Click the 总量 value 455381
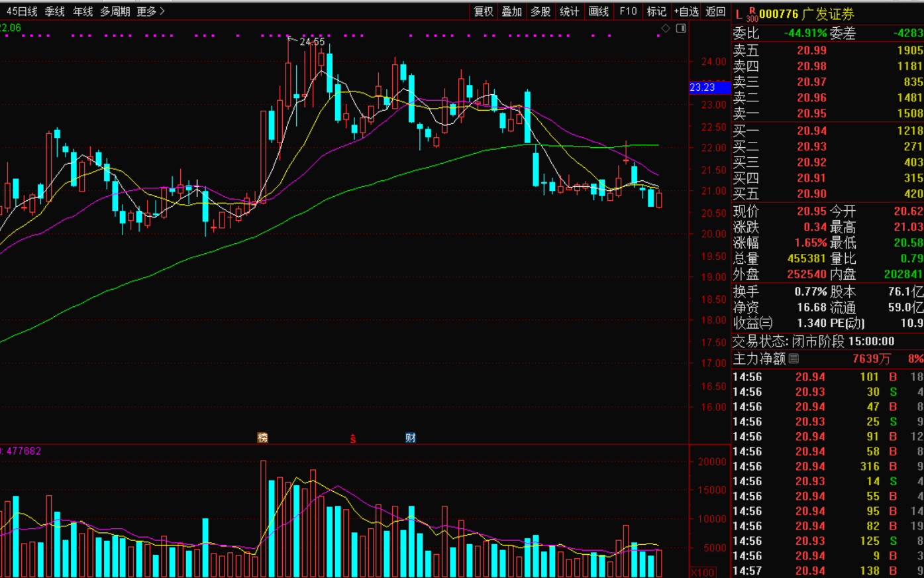 point(807,259)
